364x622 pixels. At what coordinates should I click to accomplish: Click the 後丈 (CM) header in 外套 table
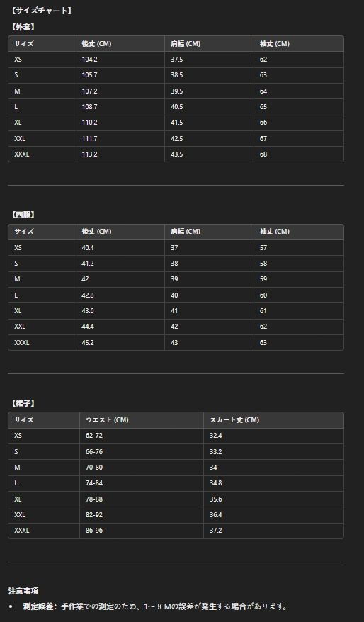pyautogui.click(x=96, y=44)
